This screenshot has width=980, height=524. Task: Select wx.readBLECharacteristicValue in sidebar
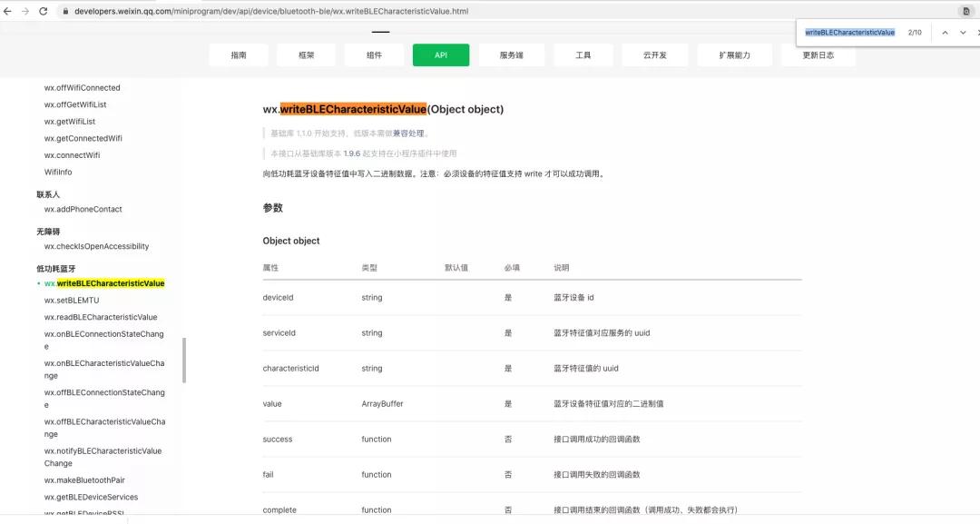[100, 317]
